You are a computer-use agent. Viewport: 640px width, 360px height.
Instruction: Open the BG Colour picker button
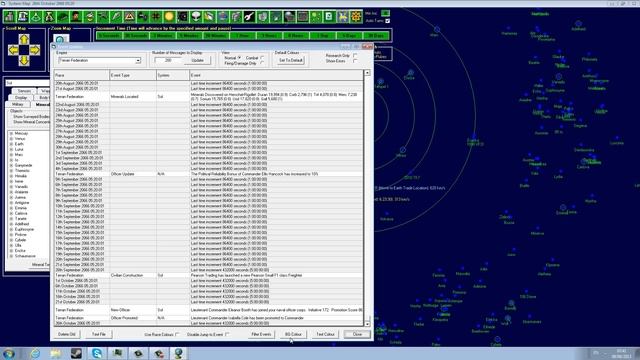(x=293, y=334)
